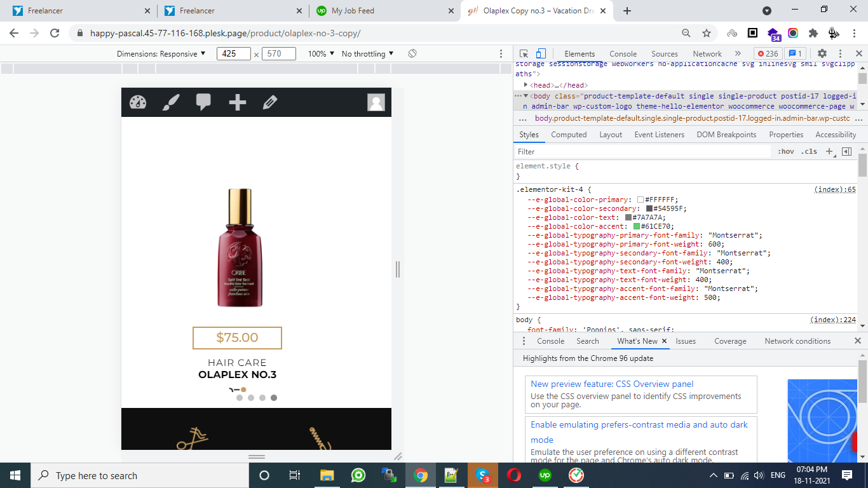Show more DevTools tabs chevron
The width and height of the screenshot is (868, 488).
coord(738,53)
